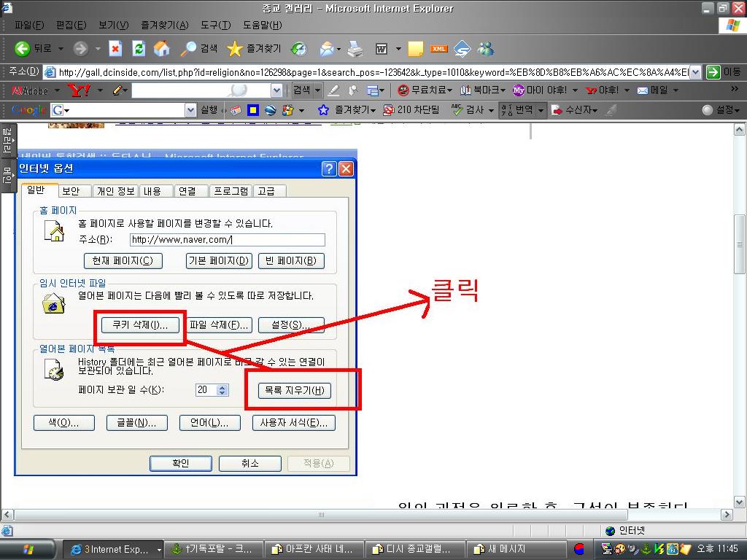
Task: Click the green forward arrow icon
Action: click(x=80, y=49)
